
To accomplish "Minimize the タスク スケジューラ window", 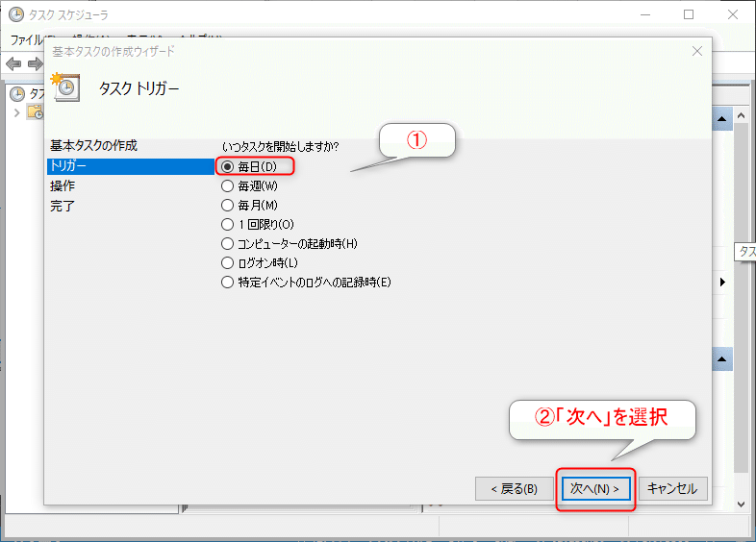I will pos(645,15).
